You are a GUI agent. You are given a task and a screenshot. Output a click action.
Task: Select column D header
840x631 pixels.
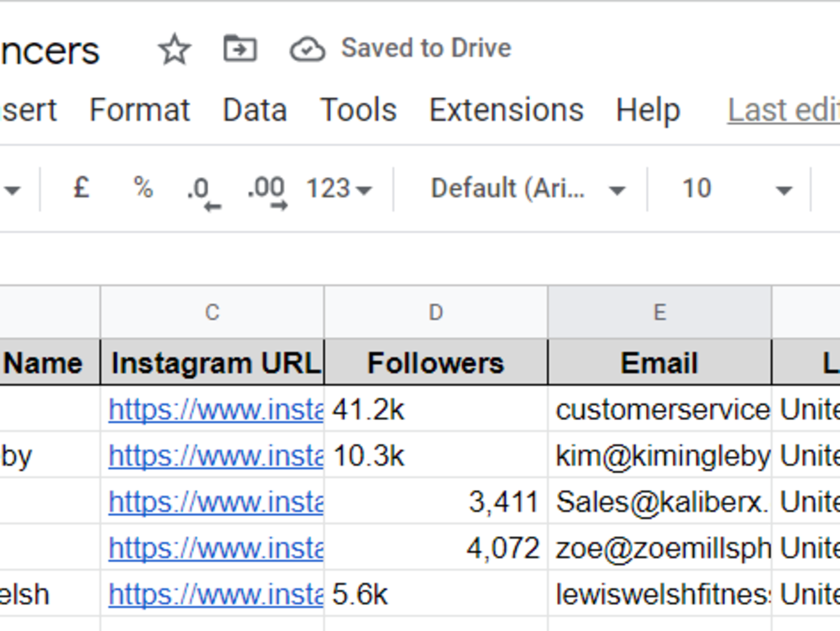[436, 312]
